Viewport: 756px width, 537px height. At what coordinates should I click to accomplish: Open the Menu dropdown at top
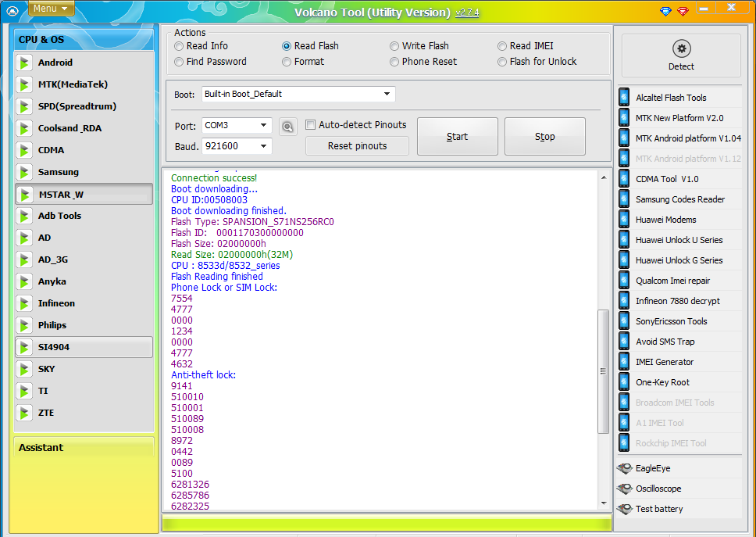coord(52,8)
